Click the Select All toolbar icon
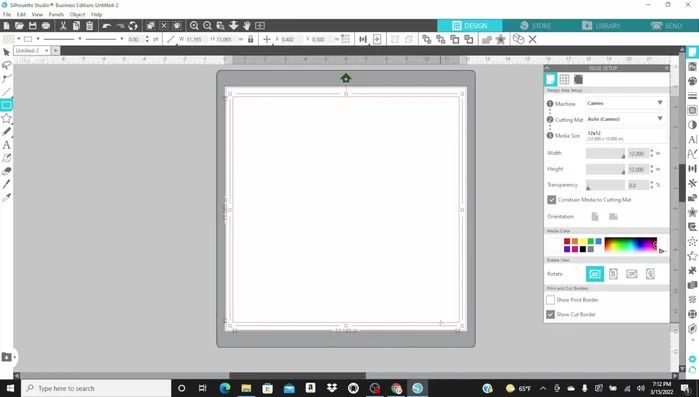The image size is (699, 397). [151, 25]
